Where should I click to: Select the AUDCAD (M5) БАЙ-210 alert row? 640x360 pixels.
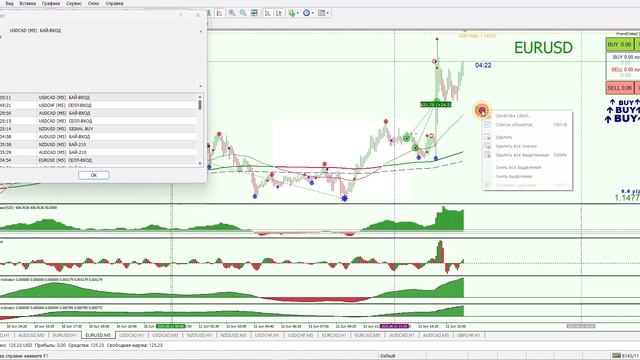(x=98, y=152)
